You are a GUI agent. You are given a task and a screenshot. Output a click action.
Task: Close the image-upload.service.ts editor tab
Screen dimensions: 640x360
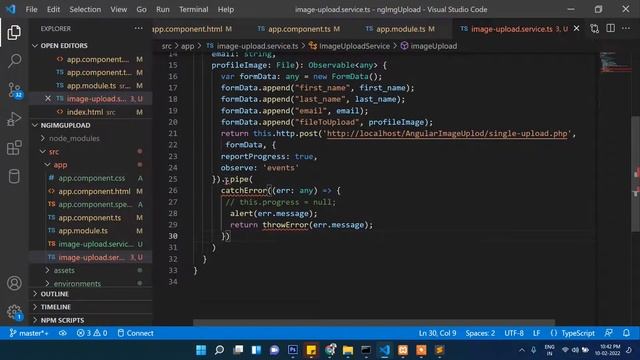(x=576, y=29)
